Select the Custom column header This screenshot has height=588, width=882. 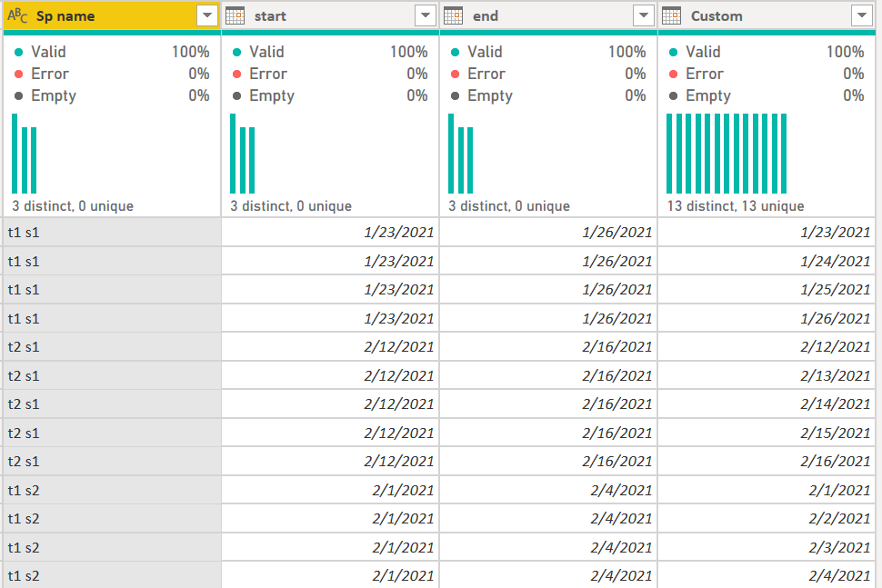tap(767, 15)
